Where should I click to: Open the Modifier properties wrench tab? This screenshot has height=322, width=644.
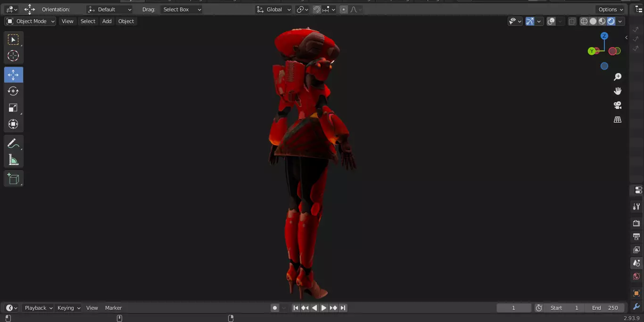tap(636, 307)
